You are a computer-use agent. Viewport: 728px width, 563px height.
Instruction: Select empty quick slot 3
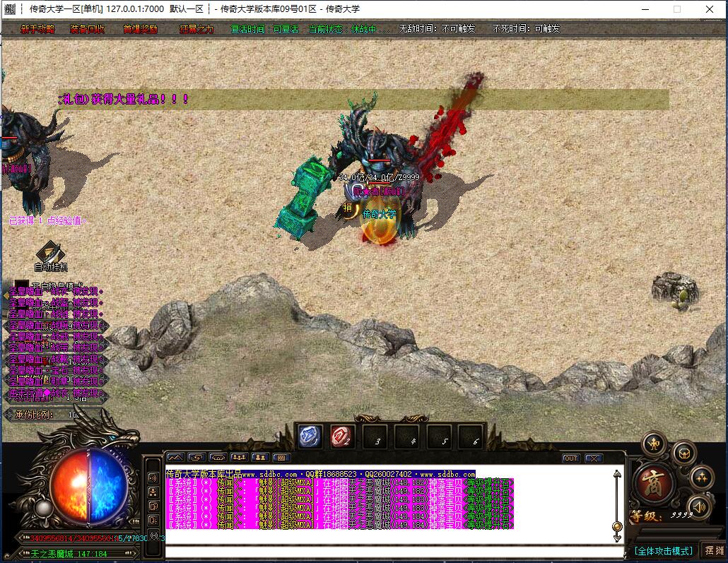[x=375, y=437]
